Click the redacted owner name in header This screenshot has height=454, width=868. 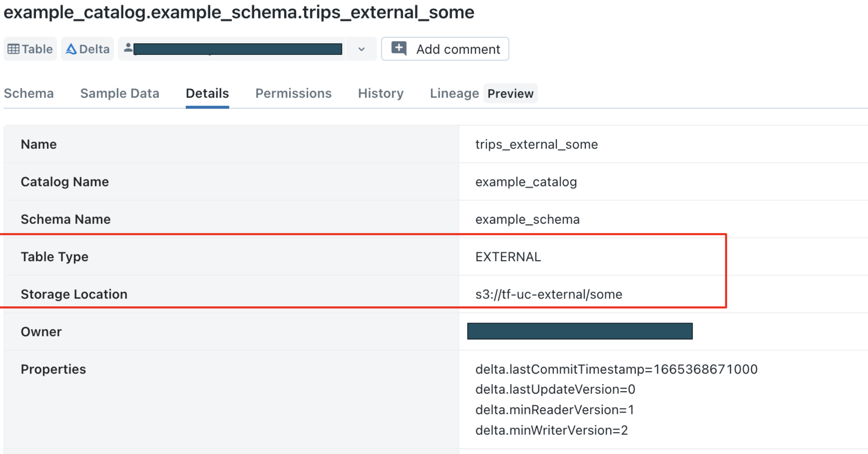point(238,49)
